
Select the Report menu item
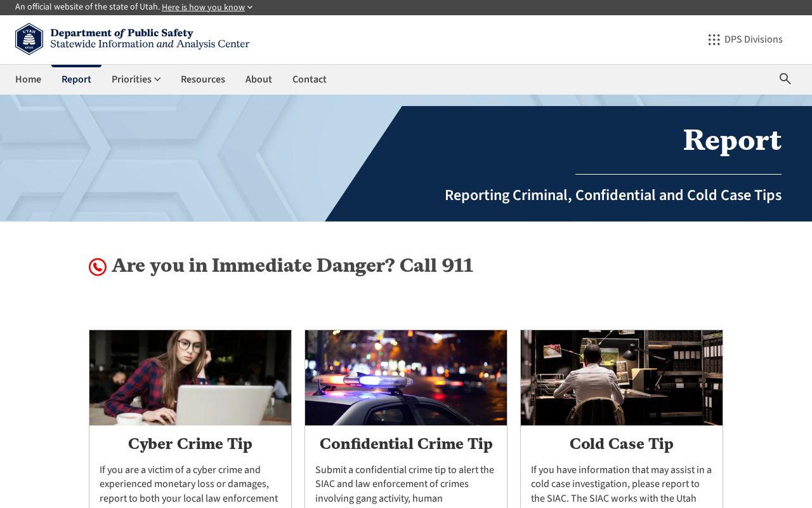[x=76, y=79]
